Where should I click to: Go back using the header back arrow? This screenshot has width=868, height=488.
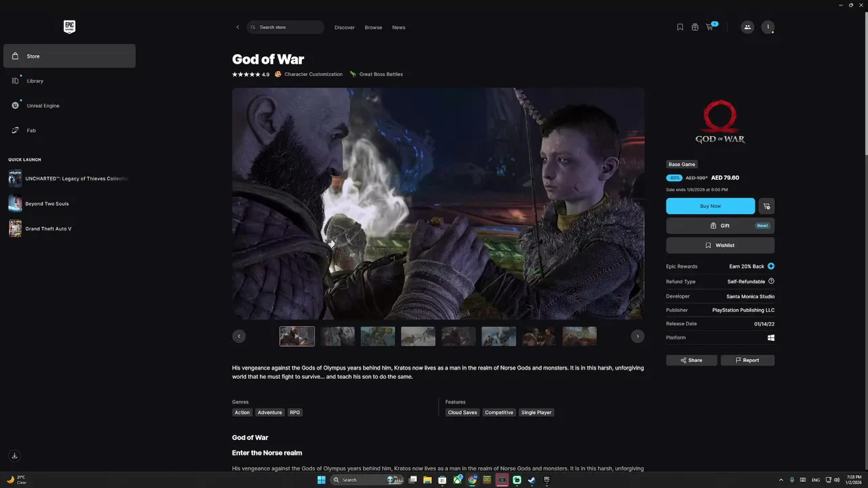[237, 27]
